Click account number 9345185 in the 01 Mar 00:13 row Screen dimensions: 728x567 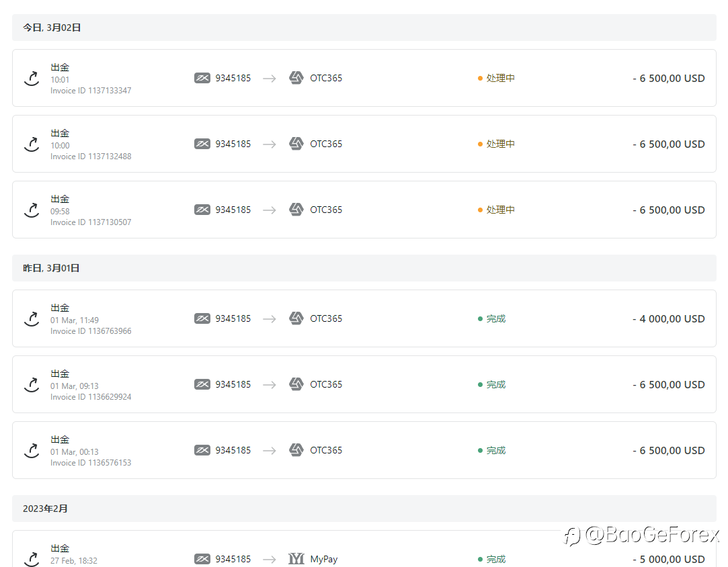click(x=233, y=450)
